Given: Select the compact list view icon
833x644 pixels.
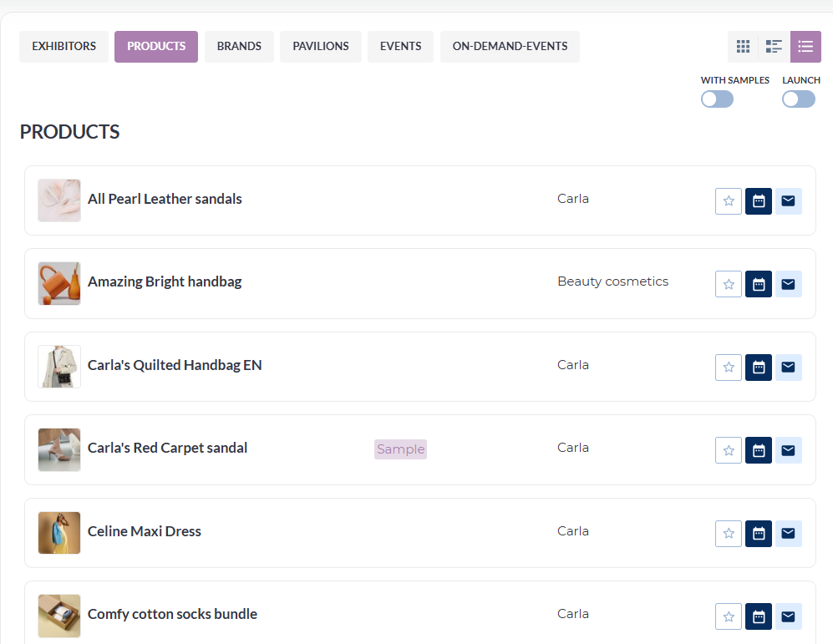Looking at the screenshot, I should click(x=805, y=47).
